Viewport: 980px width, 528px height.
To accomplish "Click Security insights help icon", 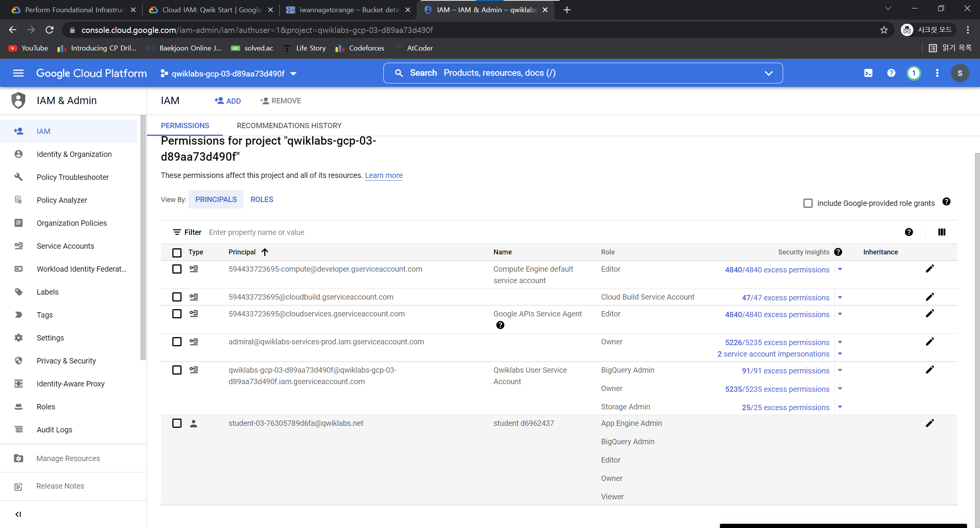I will 838,252.
